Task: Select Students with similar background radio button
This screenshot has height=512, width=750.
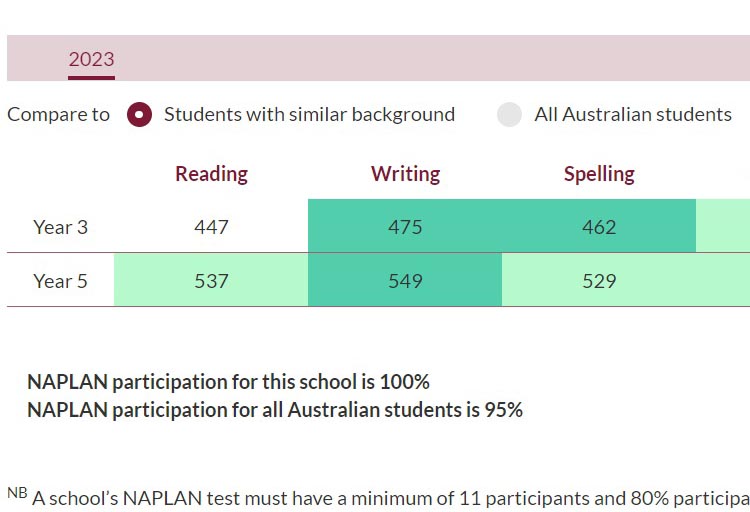Action: (139, 115)
